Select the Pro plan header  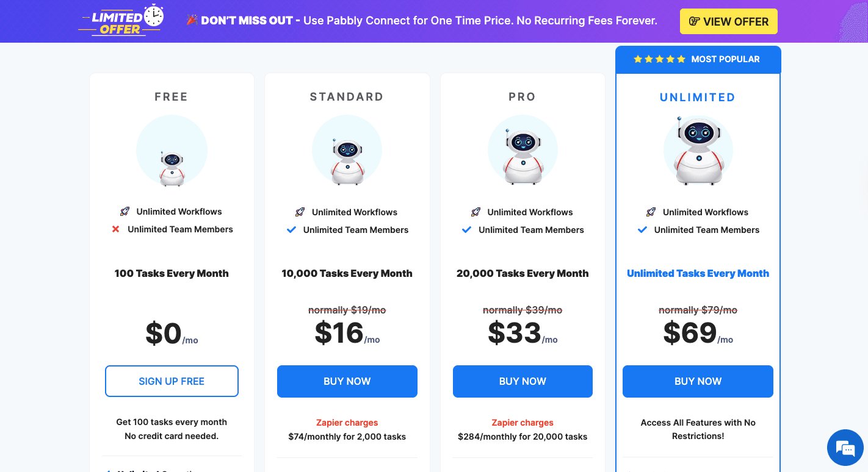(523, 96)
